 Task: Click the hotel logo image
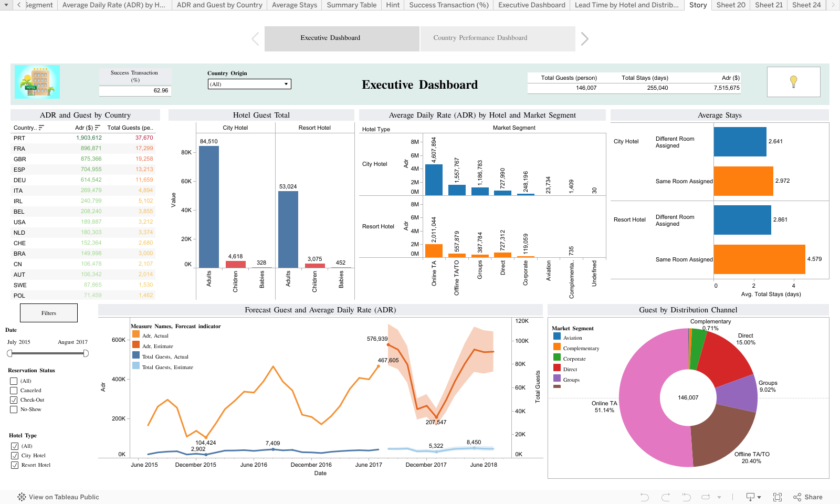(x=37, y=82)
